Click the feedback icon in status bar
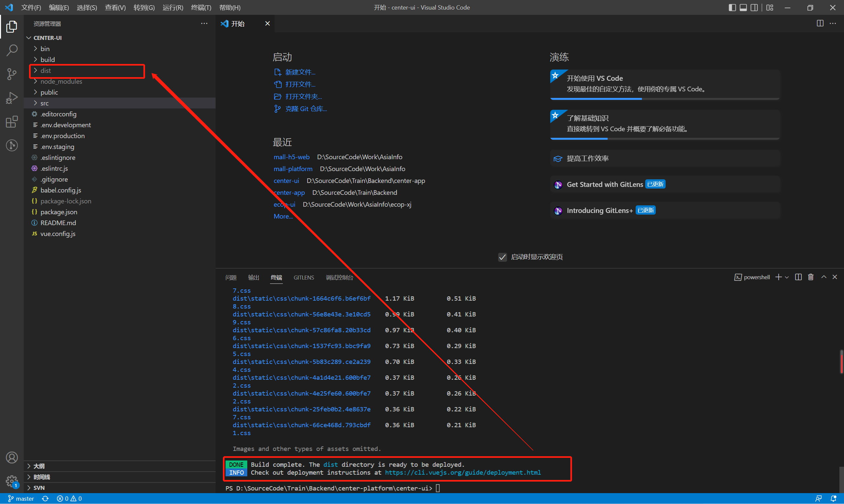Image resolution: width=844 pixels, height=504 pixels. (x=818, y=499)
